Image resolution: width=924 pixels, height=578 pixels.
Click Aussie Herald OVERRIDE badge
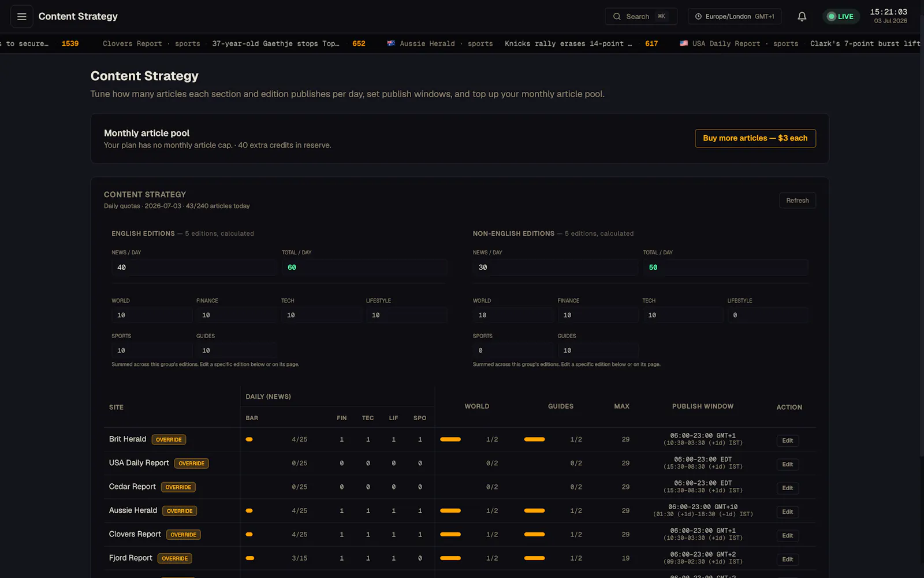click(x=180, y=511)
